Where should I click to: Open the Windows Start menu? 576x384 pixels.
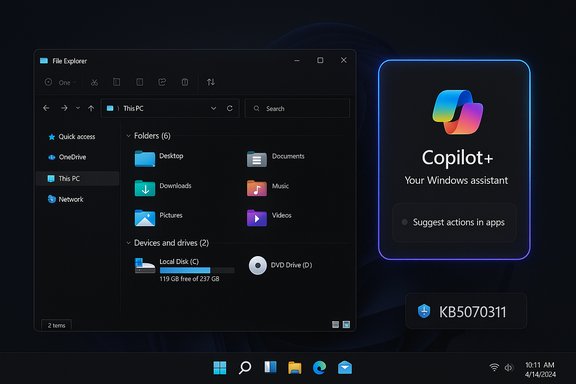pos(220,367)
